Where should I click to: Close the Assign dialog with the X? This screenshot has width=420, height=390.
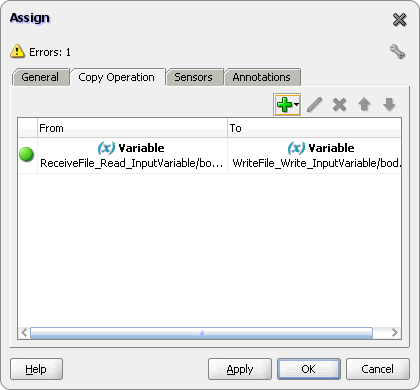(399, 20)
